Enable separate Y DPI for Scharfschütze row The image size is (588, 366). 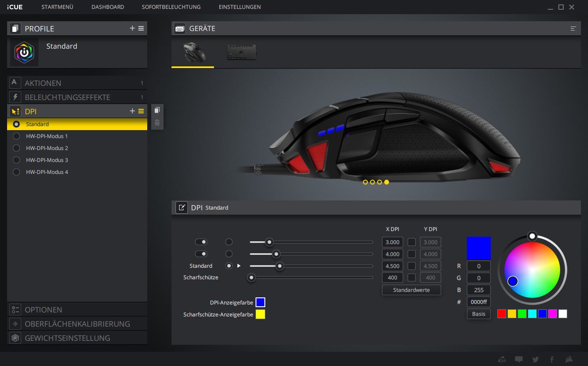click(412, 278)
